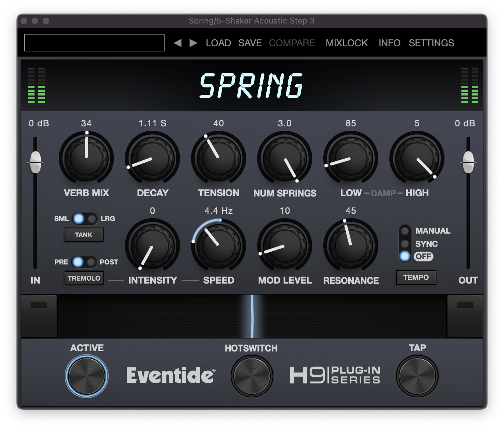Click the High Damp knob
504x429 pixels.
pos(417,158)
